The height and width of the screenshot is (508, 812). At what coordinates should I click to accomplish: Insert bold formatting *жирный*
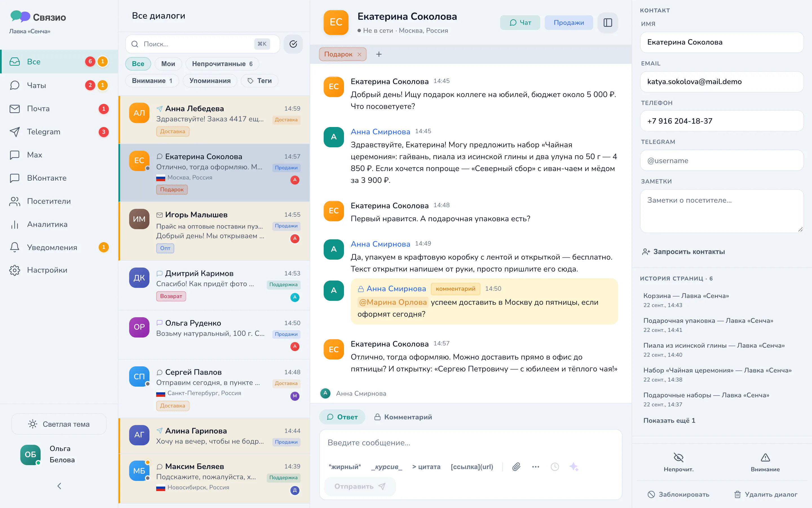pos(345,467)
